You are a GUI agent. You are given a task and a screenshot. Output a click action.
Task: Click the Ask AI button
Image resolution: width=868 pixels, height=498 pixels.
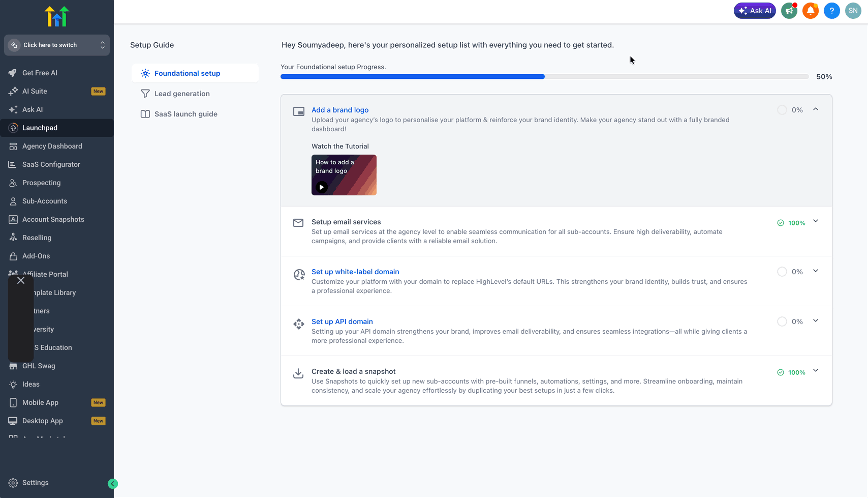(x=755, y=11)
